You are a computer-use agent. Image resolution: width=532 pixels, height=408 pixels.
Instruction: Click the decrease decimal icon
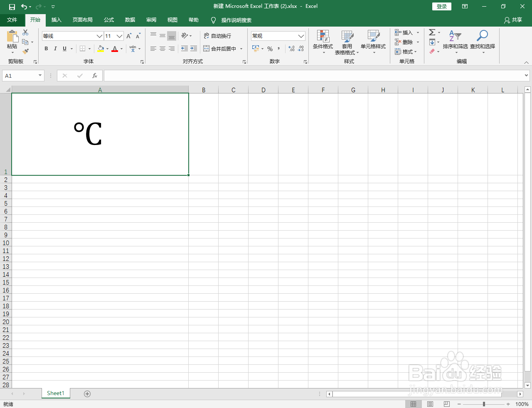pyautogui.click(x=301, y=49)
